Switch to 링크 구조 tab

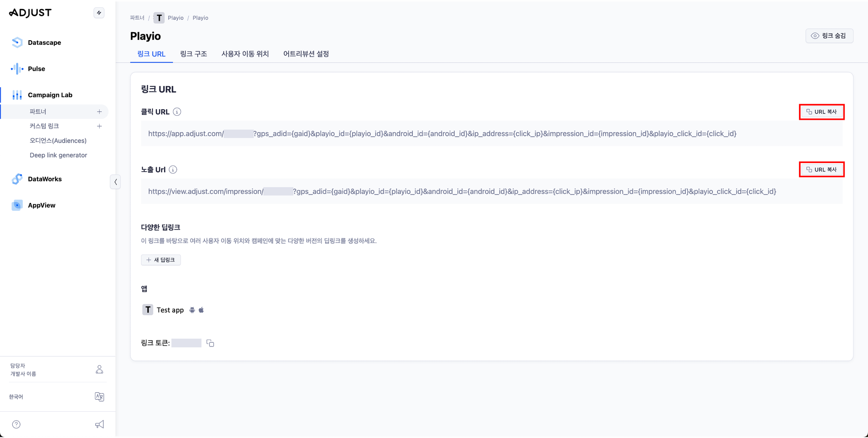193,54
